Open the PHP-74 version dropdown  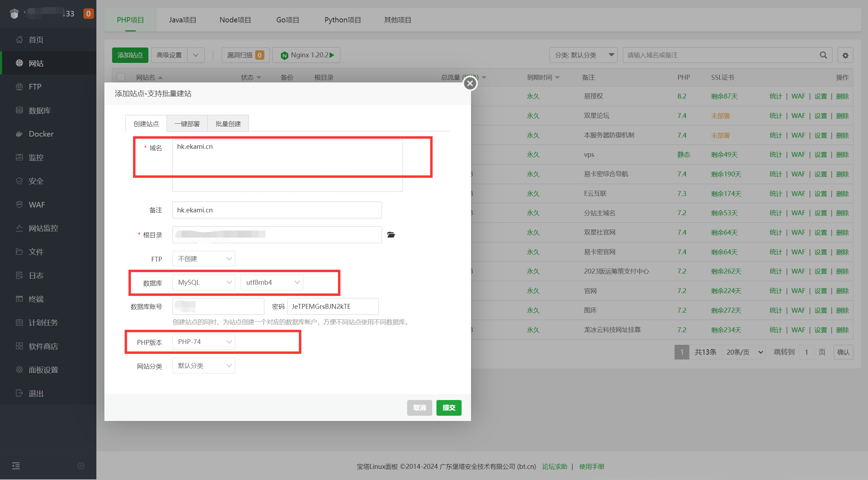click(x=204, y=342)
